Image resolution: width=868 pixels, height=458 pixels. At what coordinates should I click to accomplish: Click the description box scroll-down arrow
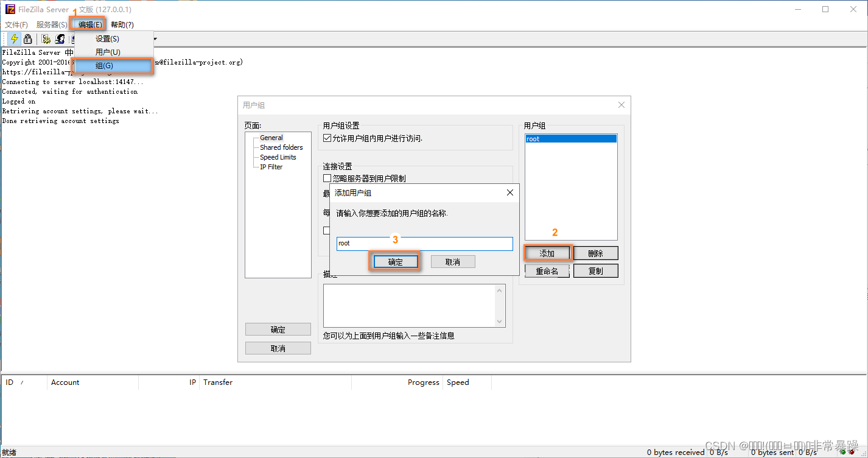coord(500,322)
